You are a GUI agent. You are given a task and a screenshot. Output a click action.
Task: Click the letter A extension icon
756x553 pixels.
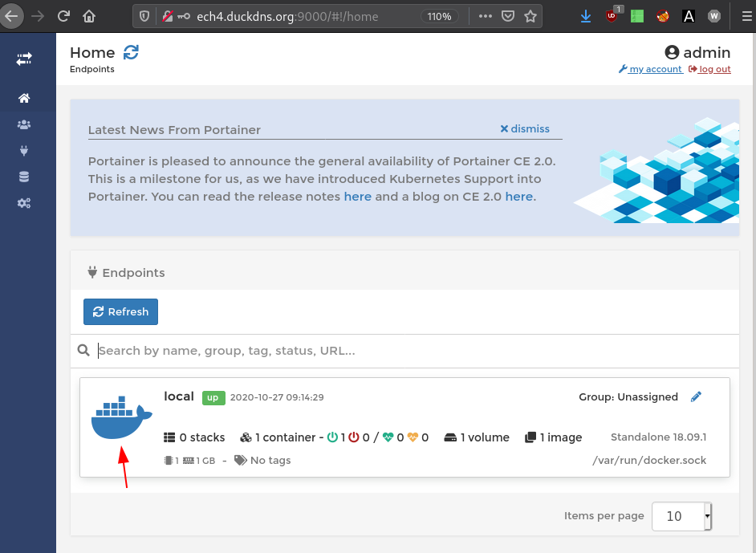tap(689, 16)
